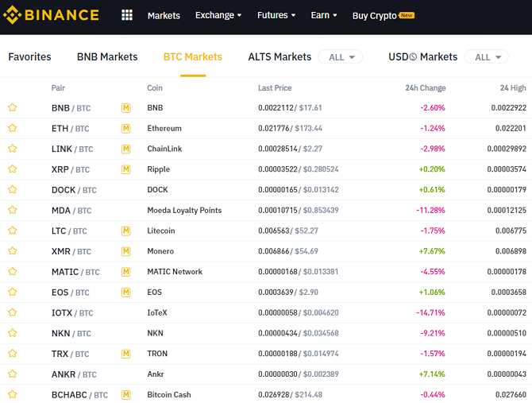This screenshot has height=403, width=532.
Task: Sort by the 24 High column
Action: [513, 88]
